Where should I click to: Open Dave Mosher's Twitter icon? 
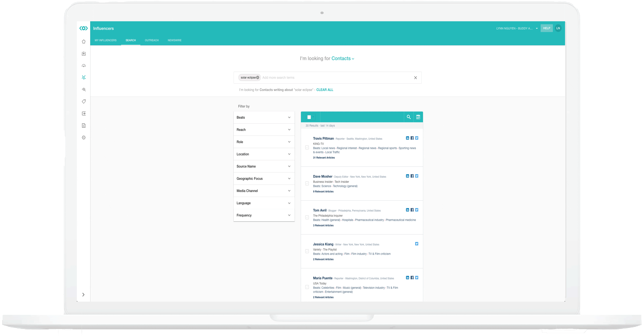[416, 176]
